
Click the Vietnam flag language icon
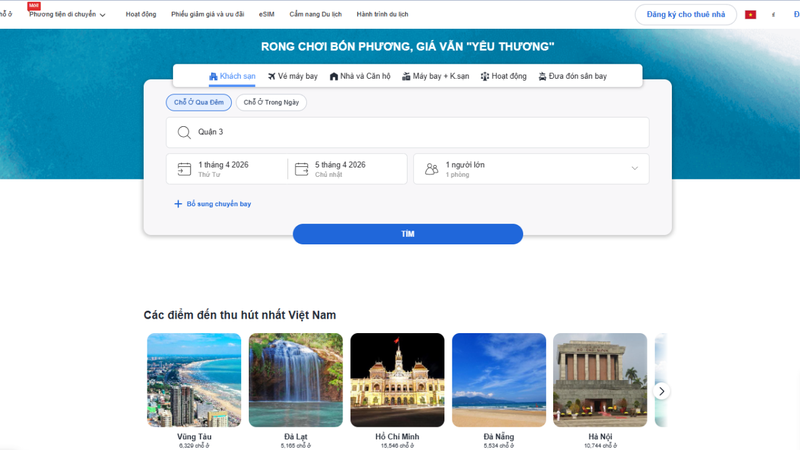pos(751,15)
